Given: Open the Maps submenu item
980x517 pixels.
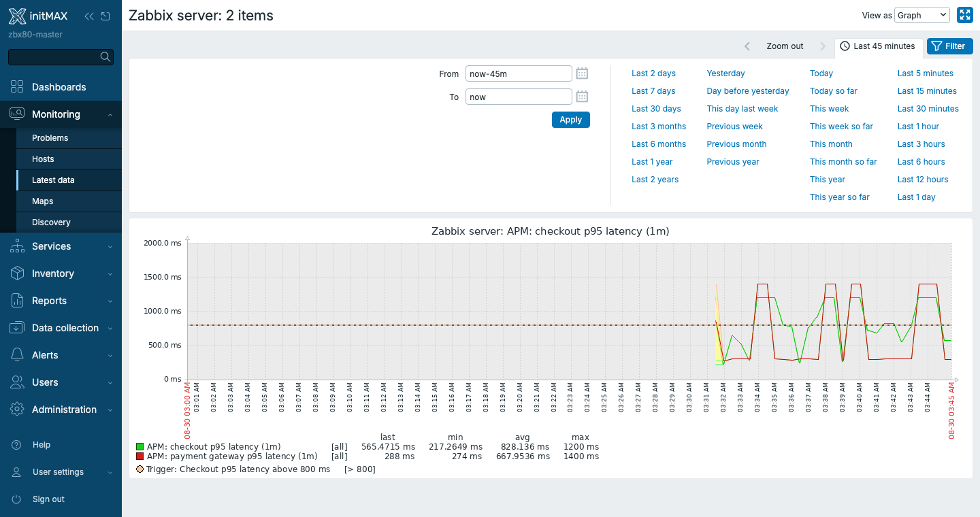Looking at the screenshot, I should coord(69,201).
